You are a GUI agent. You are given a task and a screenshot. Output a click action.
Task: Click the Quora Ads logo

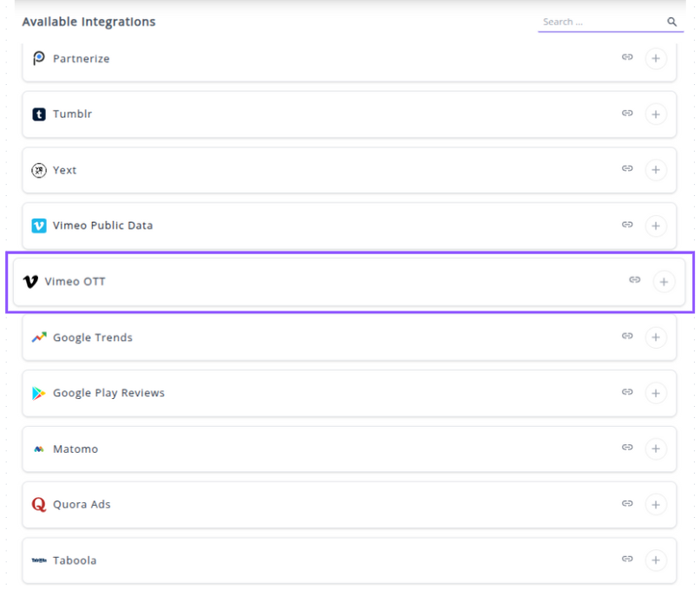coord(38,505)
